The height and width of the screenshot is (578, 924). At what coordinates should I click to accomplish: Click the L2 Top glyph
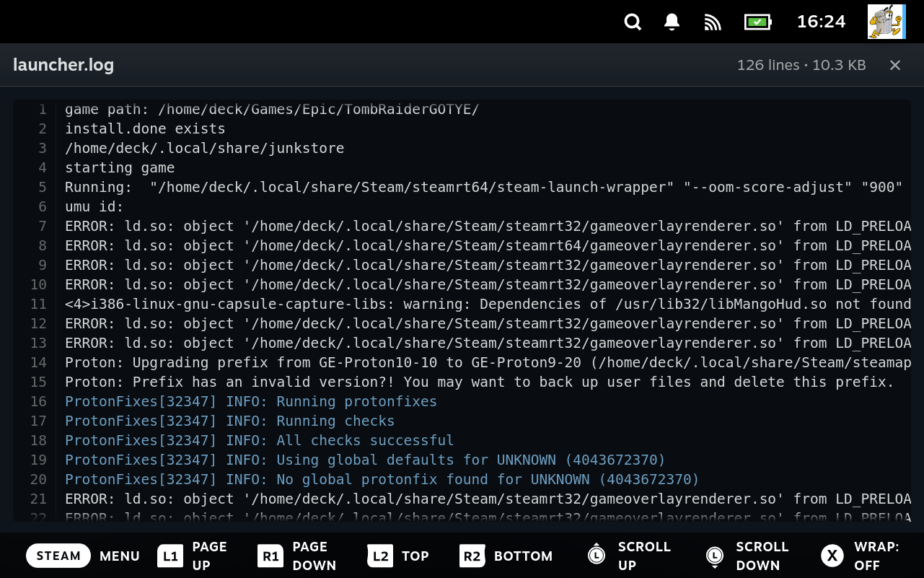point(381,556)
